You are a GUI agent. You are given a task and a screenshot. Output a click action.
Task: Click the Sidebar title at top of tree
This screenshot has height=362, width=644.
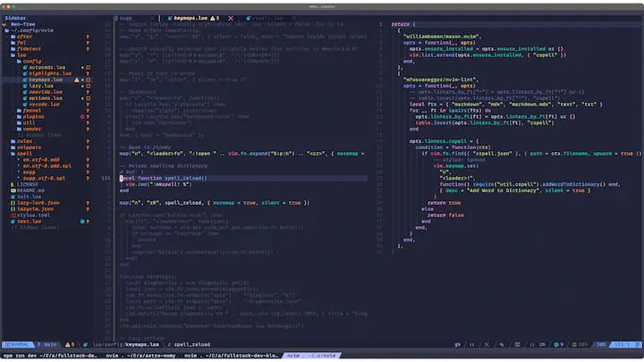[x=15, y=18]
